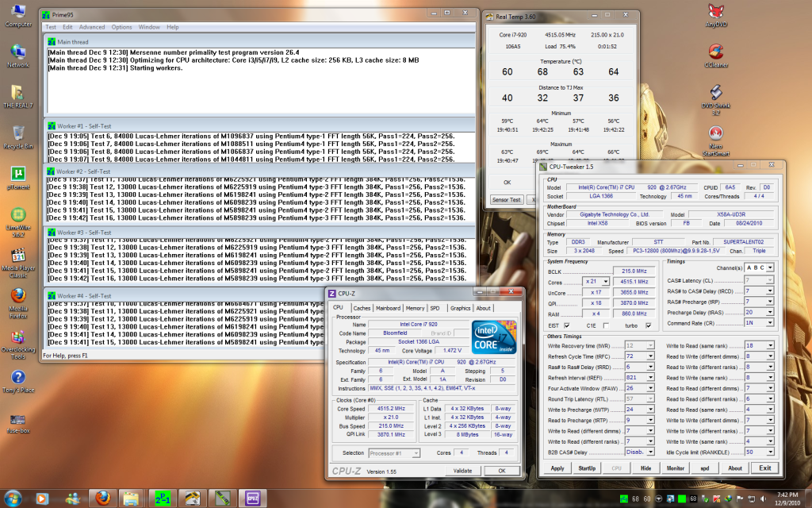Launch LimeWire from the desktop
This screenshot has width=812, height=508.
coord(18,222)
